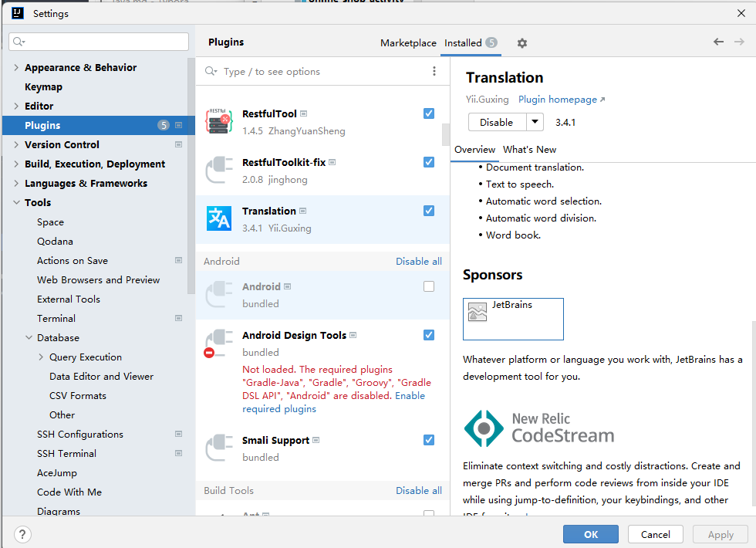The width and height of the screenshot is (756, 548).
Task: Collapse the Database subtree
Action: (29, 338)
